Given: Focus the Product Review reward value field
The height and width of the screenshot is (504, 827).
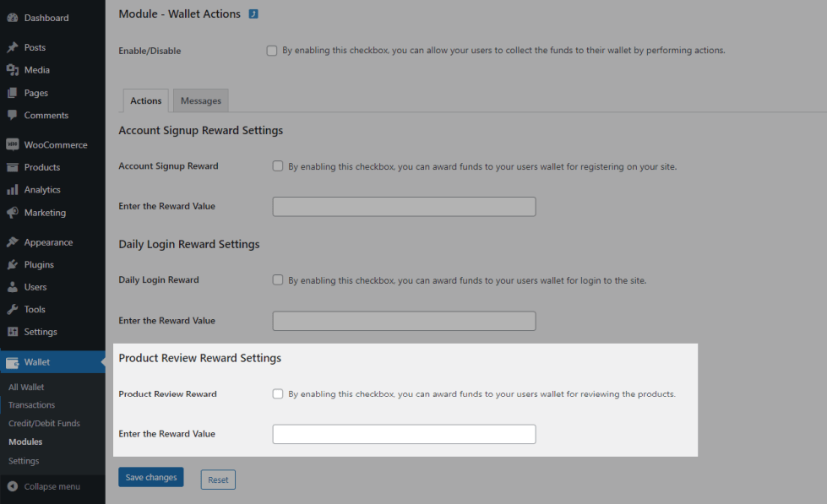Looking at the screenshot, I should click(x=404, y=434).
